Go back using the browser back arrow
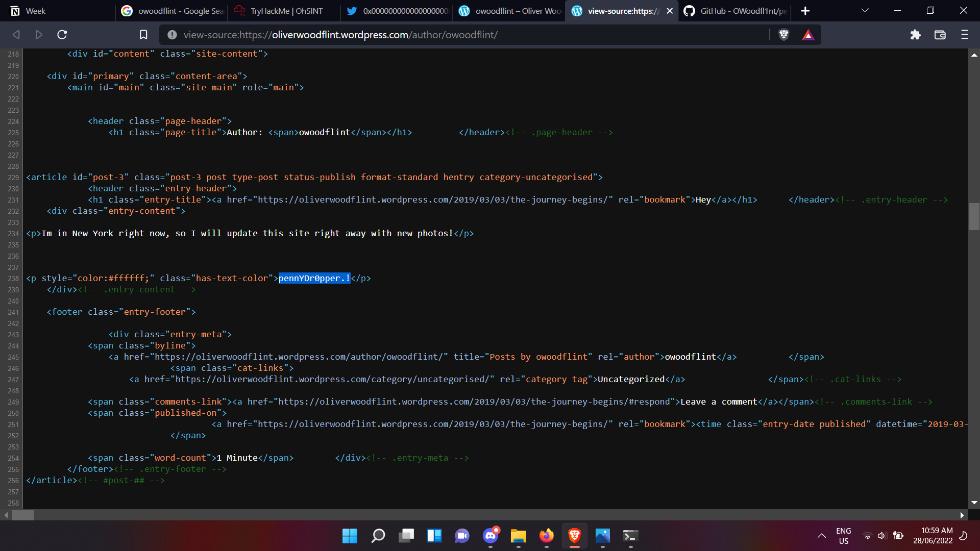Screen dimensions: 980x551 16,35
